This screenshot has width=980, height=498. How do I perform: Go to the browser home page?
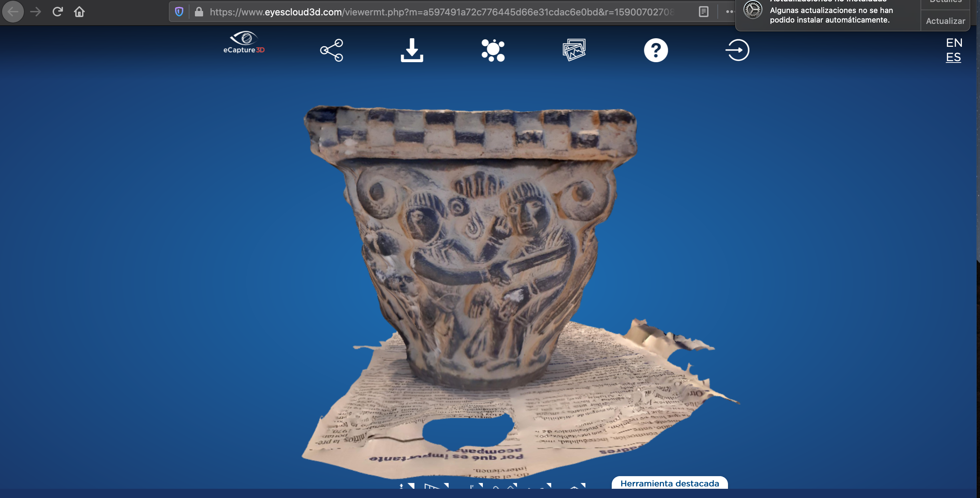(79, 12)
